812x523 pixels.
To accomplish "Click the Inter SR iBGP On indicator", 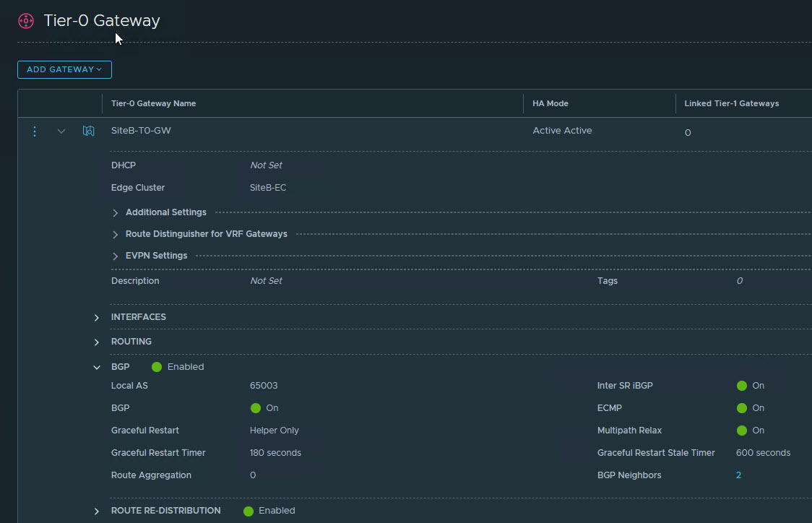I will pos(741,386).
